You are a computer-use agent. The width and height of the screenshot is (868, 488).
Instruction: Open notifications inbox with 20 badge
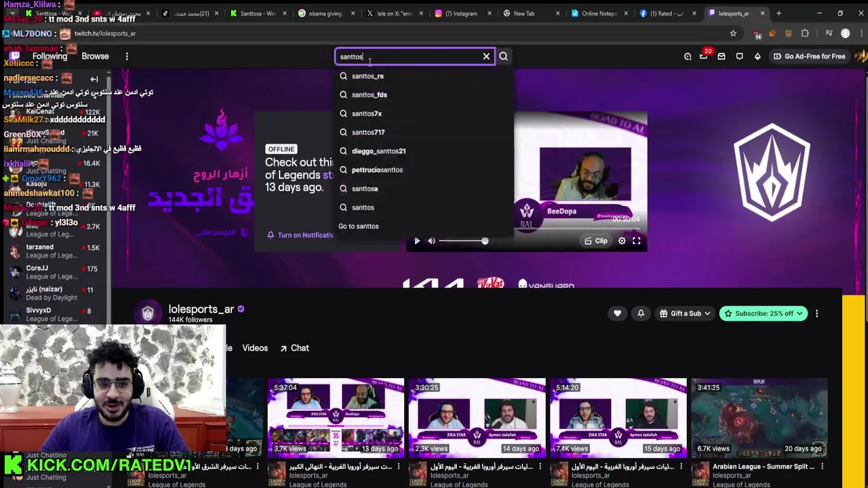[x=704, y=56]
